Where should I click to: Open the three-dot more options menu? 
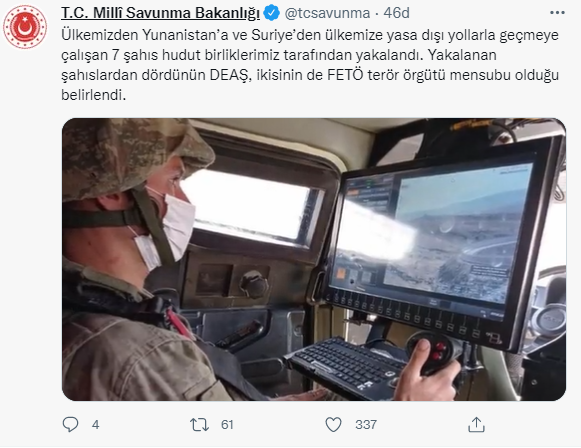(x=557, y=13)
